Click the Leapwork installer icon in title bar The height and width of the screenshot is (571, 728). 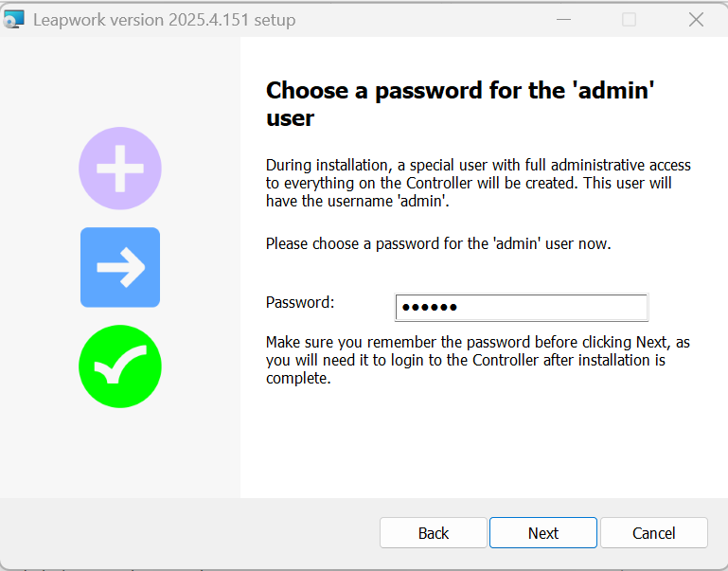14,19
